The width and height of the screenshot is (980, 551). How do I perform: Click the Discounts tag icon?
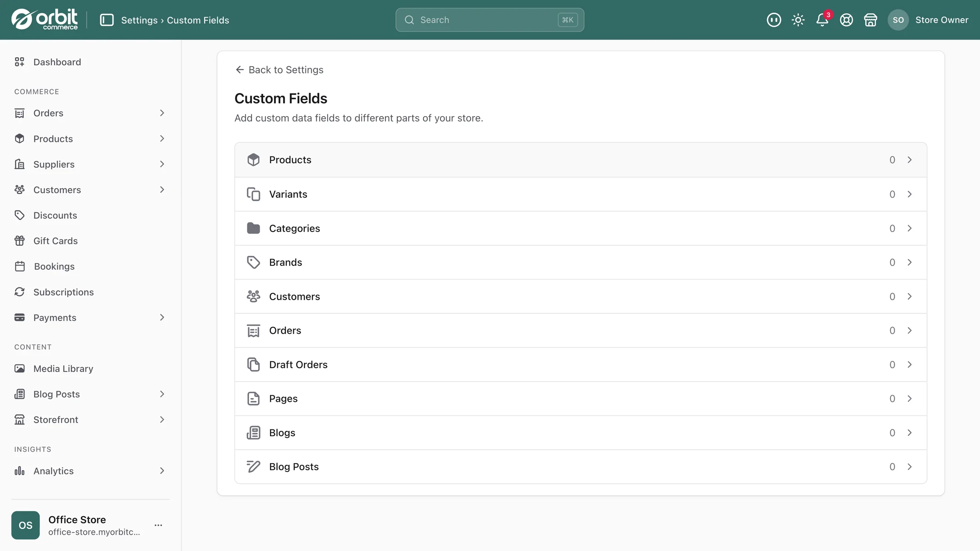(20, 215)
